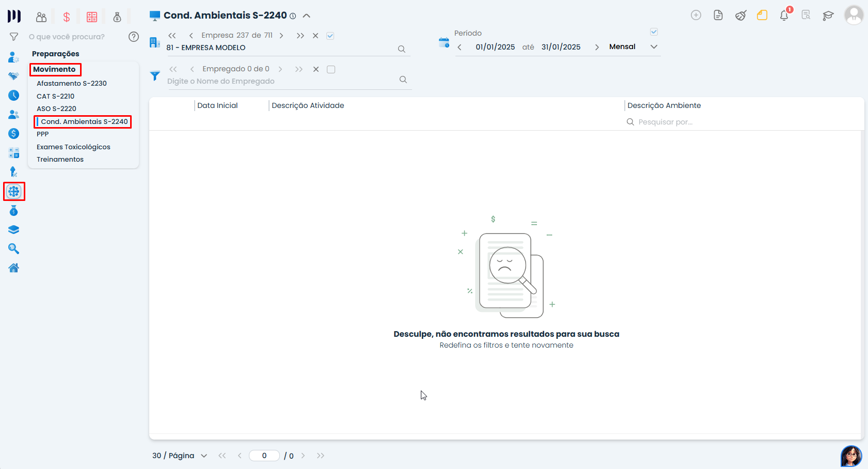The width and height of the screenshot is (868, 469).
Task: Select Afastamento S-2230 menu item
Action: pyautogui.click(x=72, y=83)
